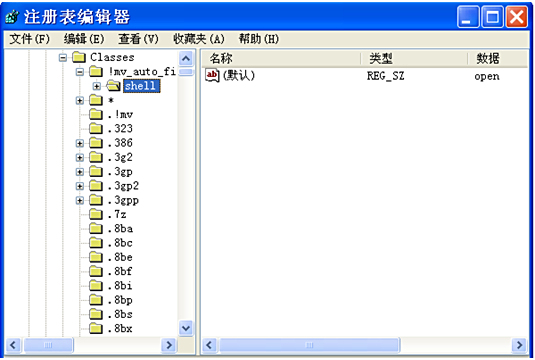The height and width of the screenshot is (360, 535).
Task: Click the right pane horizontal scrollbar thumb
Action: [309, 345]
